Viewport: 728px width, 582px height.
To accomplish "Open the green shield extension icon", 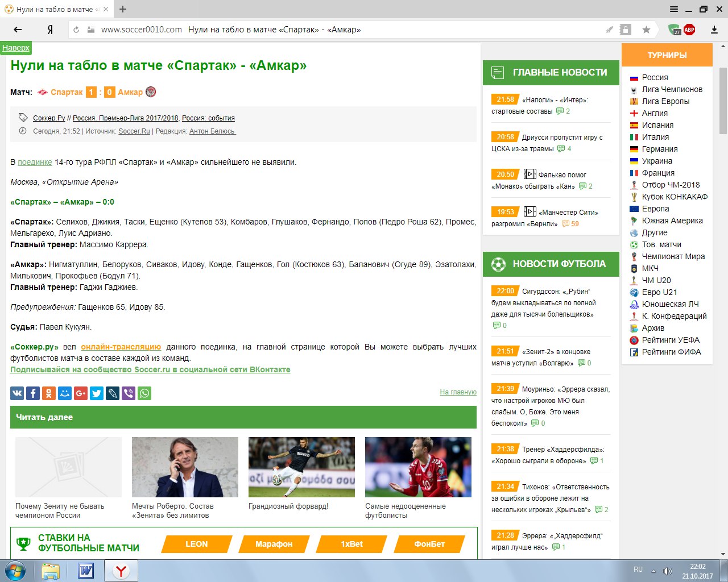I will (674, 30).
